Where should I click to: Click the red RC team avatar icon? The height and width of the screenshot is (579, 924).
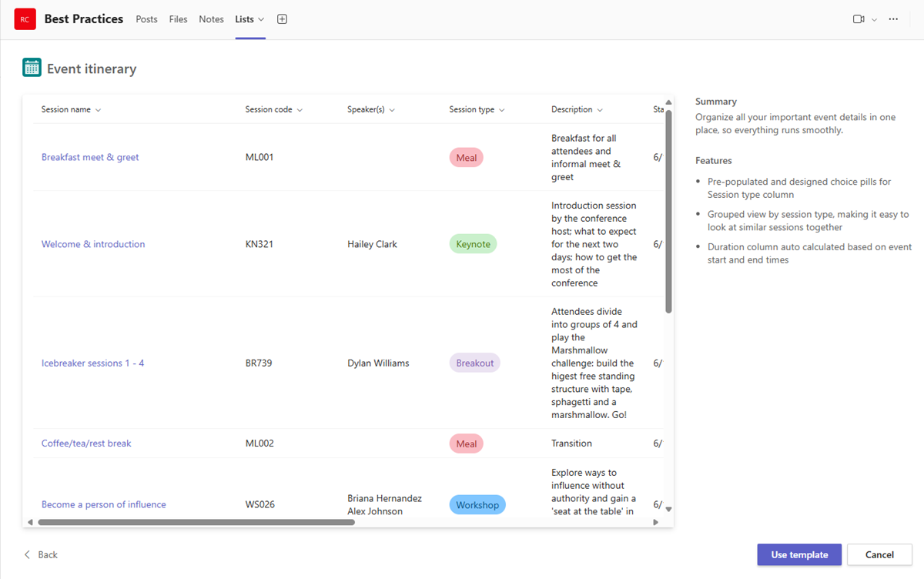coord(25,19)
